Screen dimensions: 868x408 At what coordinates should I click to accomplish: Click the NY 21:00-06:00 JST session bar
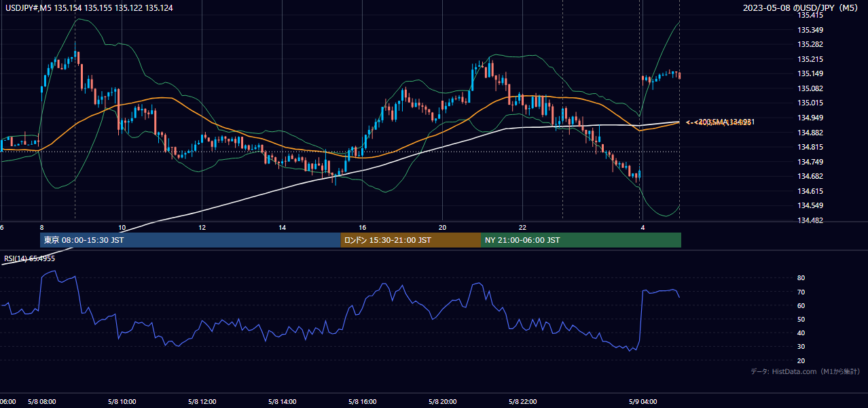[581, 240]
